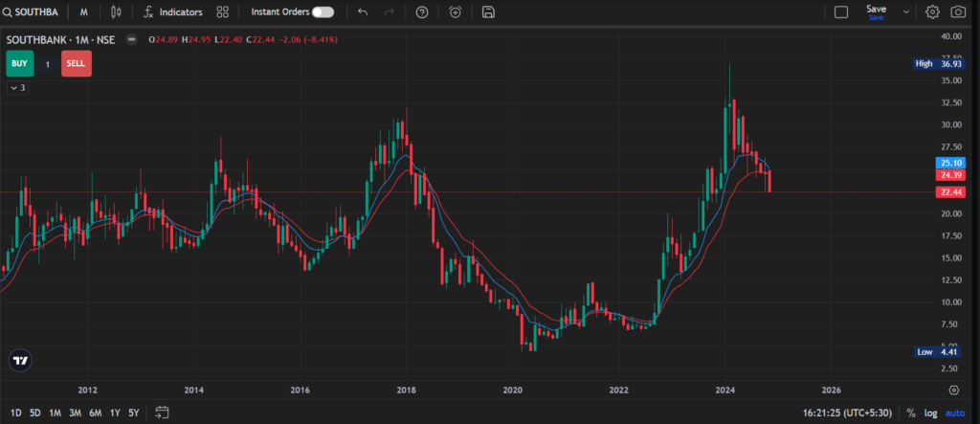Open help question mark icon
Screen dimensions: 980x424
click(x=422, y=11)
